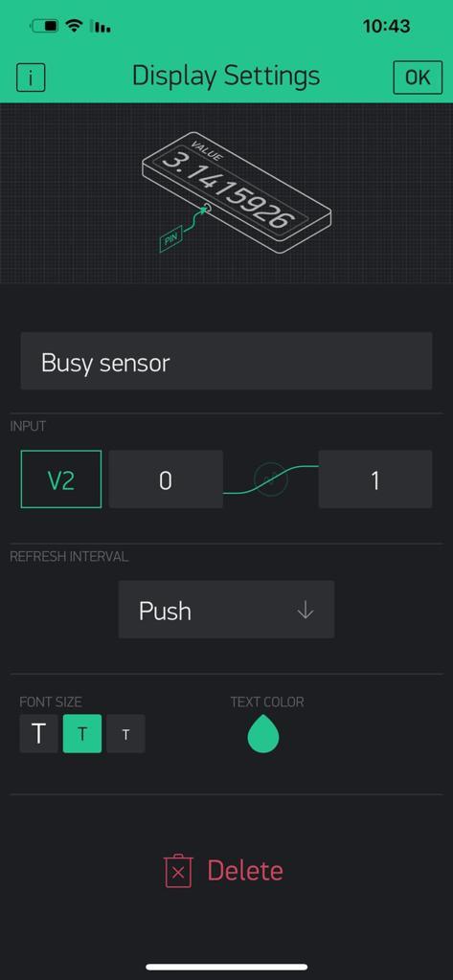Tap the Delete text label
This screenshot has height=980, width=453.
[x=245, y=871]
